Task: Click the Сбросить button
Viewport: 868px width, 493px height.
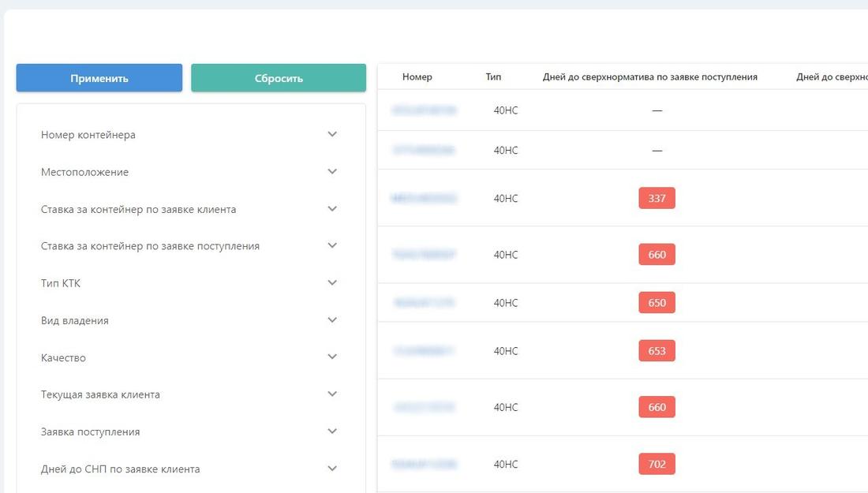Action: tap(279, 78)
